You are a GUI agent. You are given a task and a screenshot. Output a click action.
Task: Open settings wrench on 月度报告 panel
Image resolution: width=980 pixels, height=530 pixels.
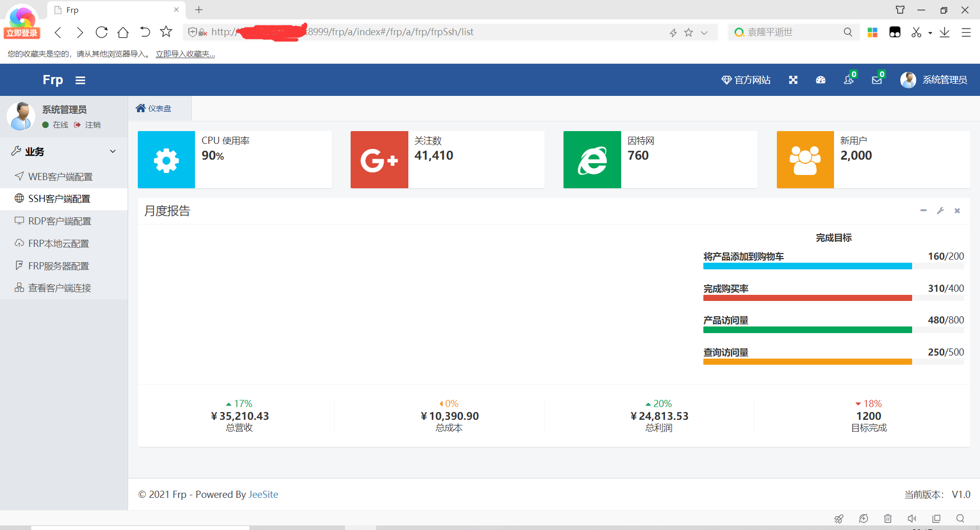[x=941, y=211]
